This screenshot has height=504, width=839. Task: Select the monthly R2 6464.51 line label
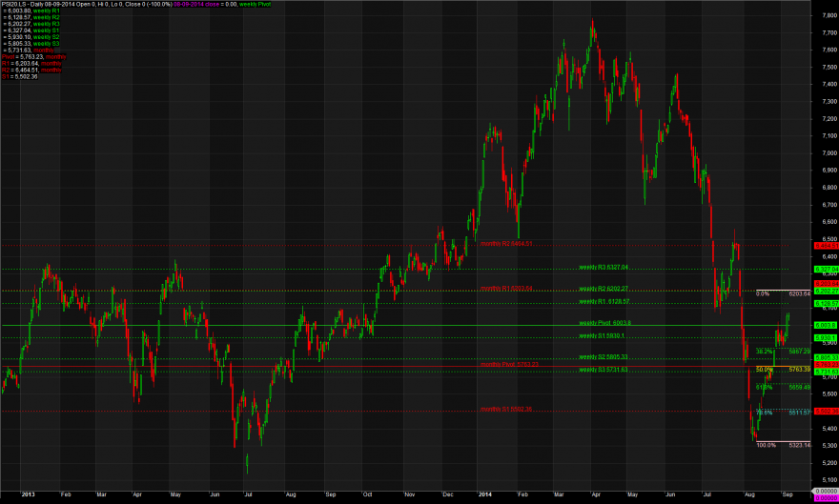(x=506, y=244)
